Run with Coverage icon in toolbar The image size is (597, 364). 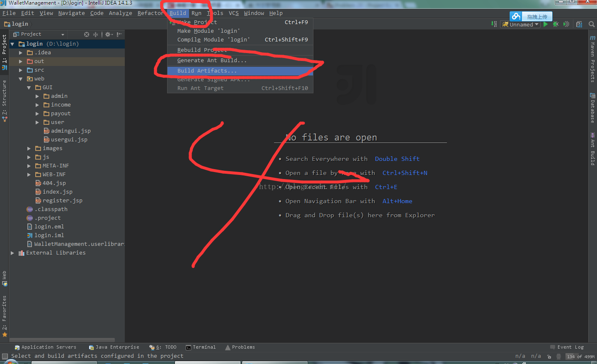tap(566, 24)
